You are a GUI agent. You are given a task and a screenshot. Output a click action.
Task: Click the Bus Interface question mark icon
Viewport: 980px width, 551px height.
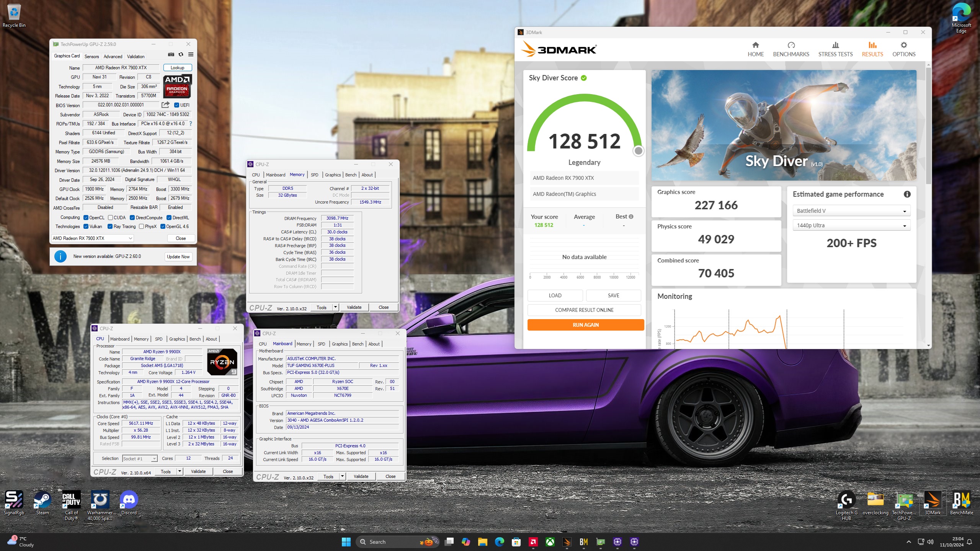click(x=191, y=124)
